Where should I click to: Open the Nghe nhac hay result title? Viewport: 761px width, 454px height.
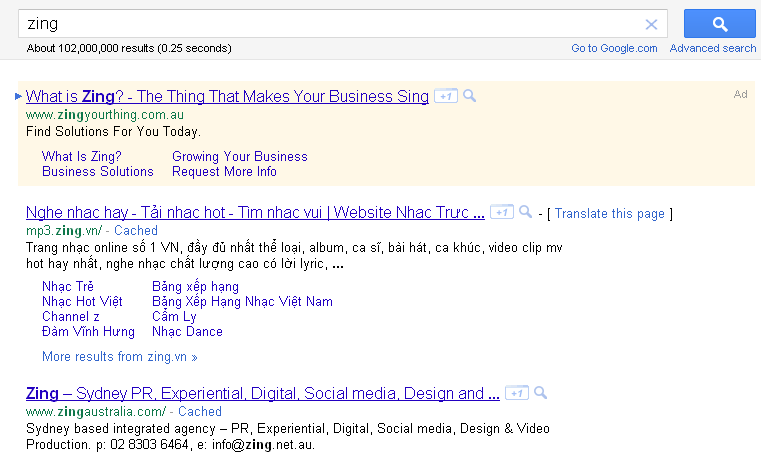click(255, 212)
